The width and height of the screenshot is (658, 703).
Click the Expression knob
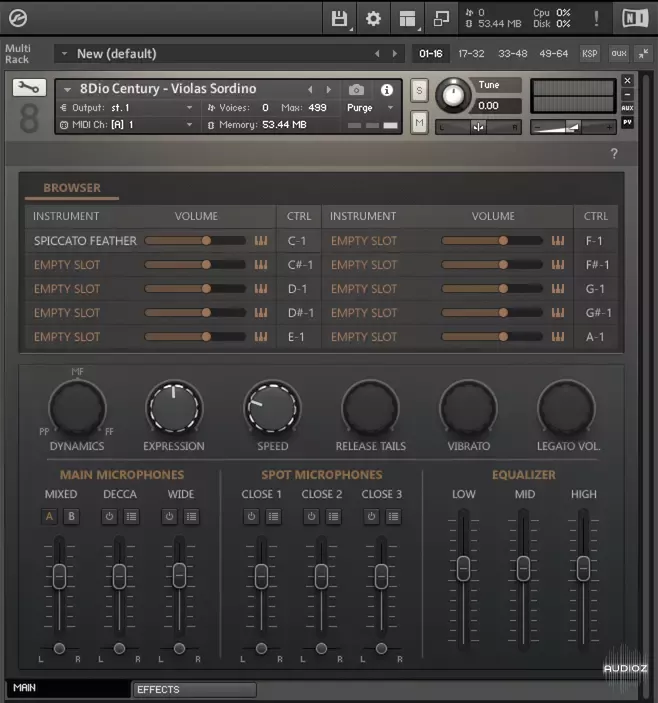click(x=174, y=408)
